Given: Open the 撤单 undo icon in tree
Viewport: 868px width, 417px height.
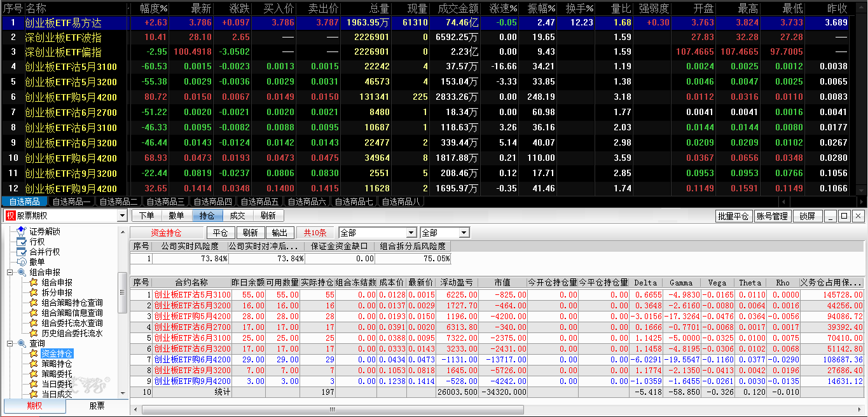Looking at the screenshot, I should point(21,262).
